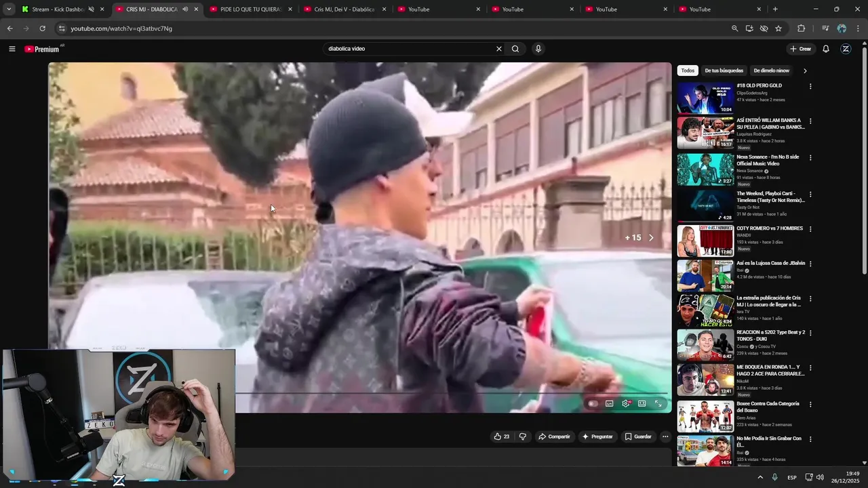
Task: Show hidden system tray icons
Action: tap(759, 478)
